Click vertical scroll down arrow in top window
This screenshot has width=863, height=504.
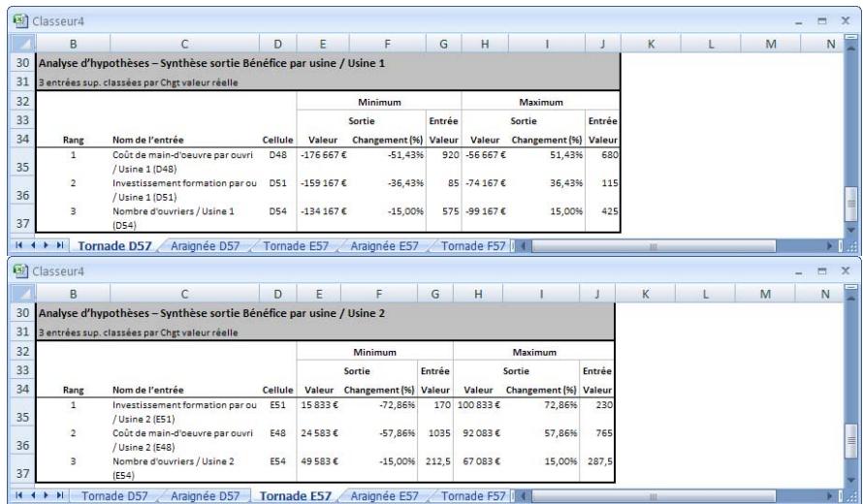tap(851, 230)
